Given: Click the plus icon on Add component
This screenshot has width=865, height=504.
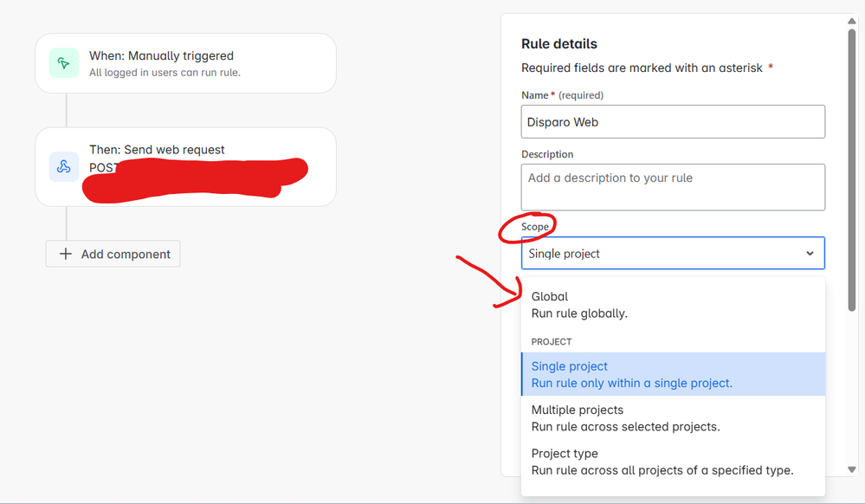Looking at the screenshot, I should (65, 254).
